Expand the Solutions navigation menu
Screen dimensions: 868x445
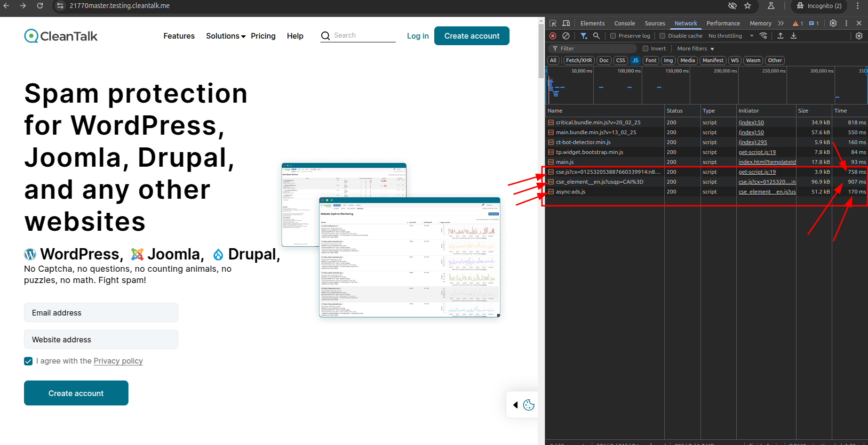(225, 36)
